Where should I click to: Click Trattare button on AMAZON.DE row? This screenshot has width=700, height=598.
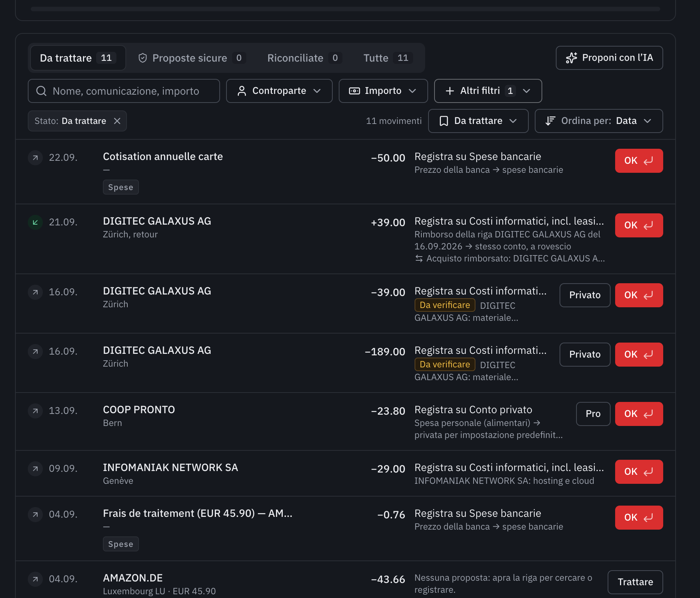[x=635, y=582]
